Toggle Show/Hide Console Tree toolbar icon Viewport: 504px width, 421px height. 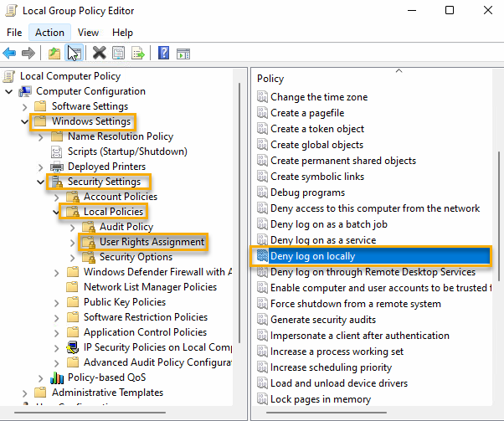[75, 53]
